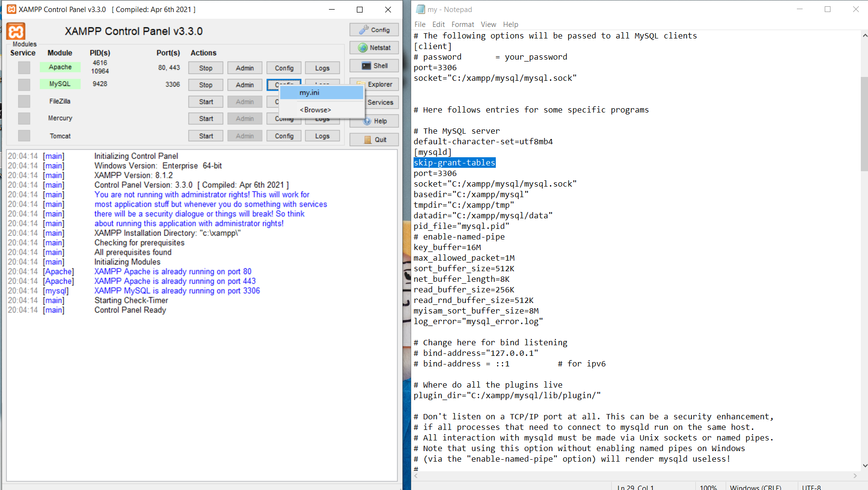Open the Help menu in Notepad
The height and width of the screenshot is (490, 868).
point(511,25)
